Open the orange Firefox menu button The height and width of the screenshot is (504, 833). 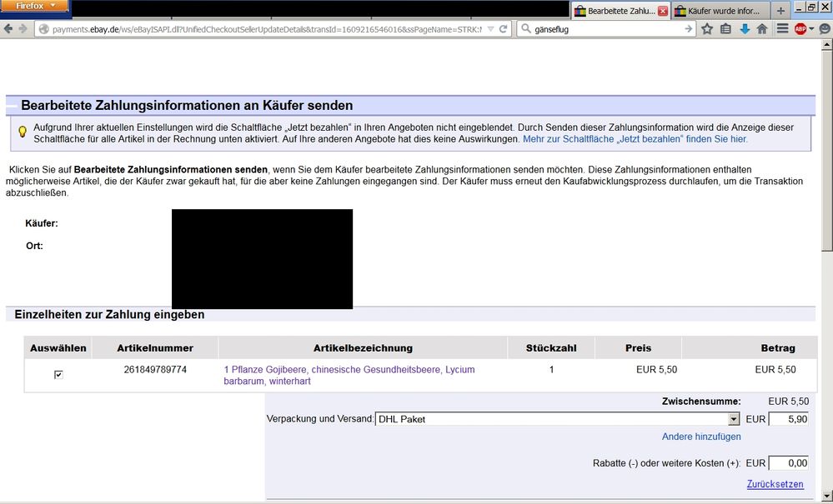pyautogui.click(x=35, y=6)
